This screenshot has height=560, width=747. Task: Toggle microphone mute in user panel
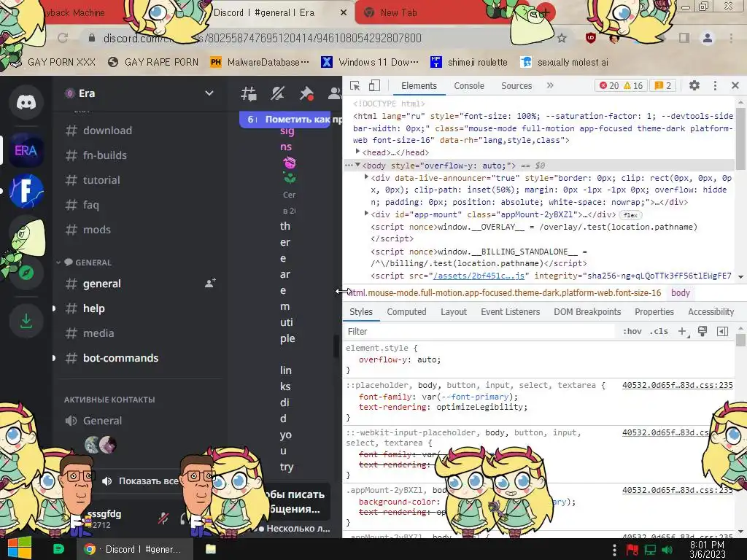pyautogui.click(x=163, y=518)
